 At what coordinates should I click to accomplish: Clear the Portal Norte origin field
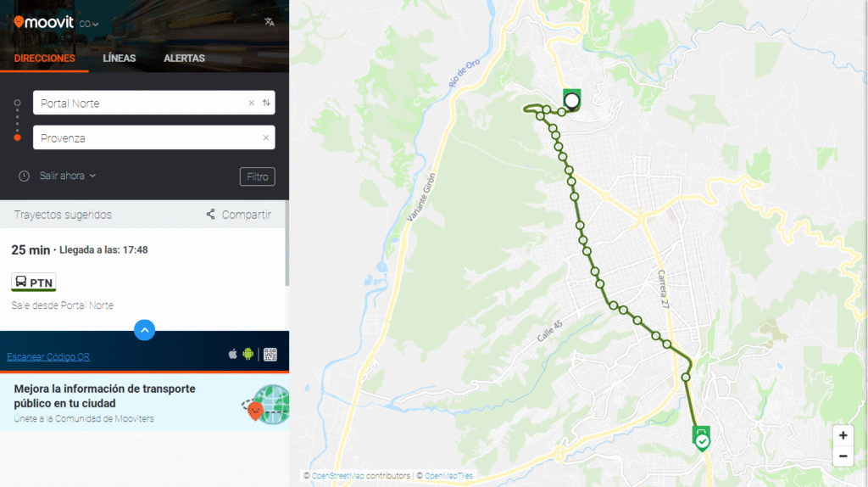click(251, 103)
